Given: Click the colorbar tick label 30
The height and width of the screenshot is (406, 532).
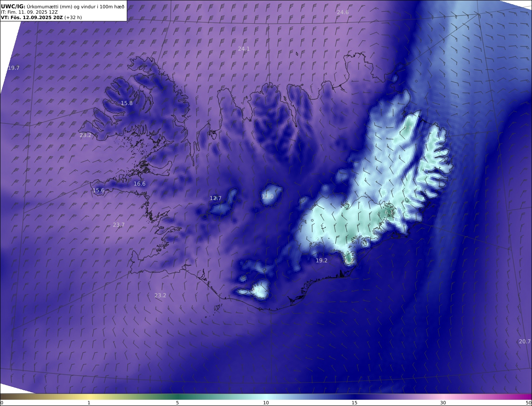Looking at the screenshot, I should click(443, 403).
